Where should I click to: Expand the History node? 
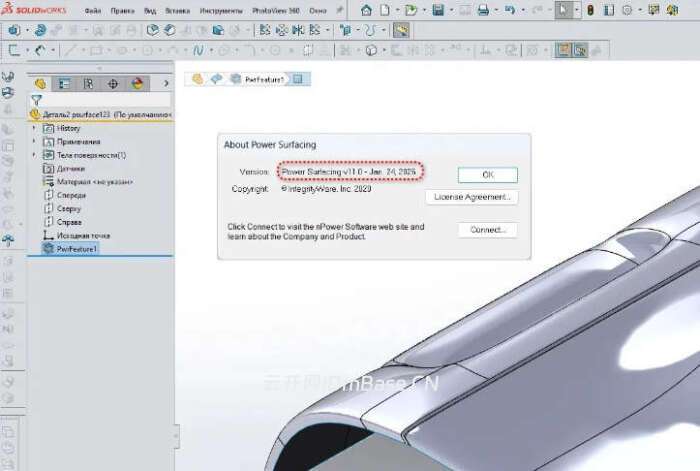[x=34, y=128]
